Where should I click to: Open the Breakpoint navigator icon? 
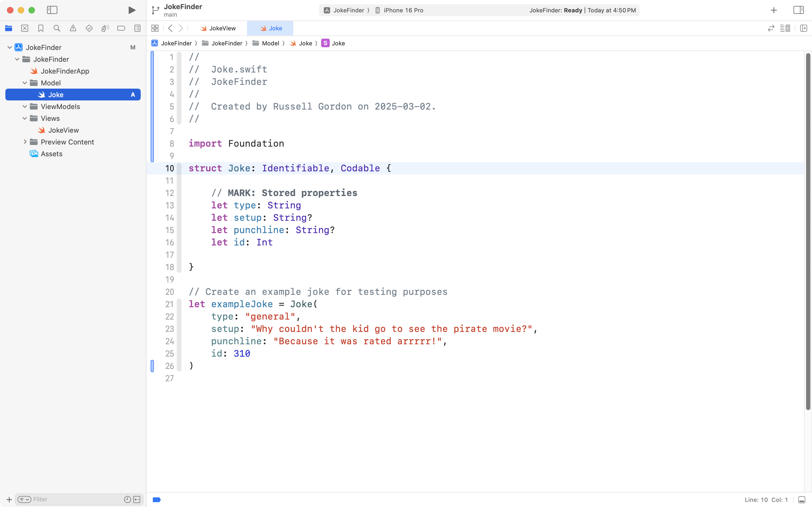click(x=121, y=28)
